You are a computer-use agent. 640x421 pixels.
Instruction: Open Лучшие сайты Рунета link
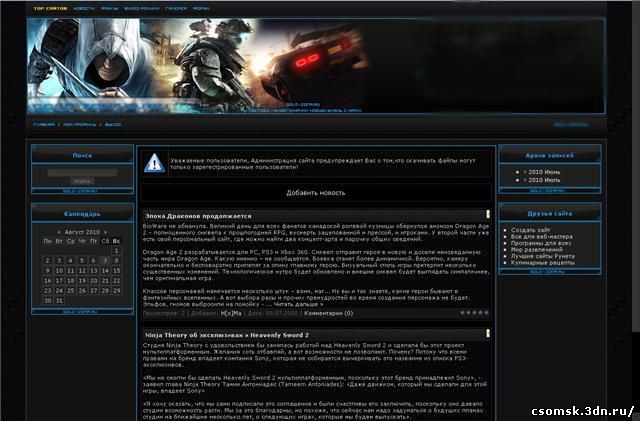542,256
